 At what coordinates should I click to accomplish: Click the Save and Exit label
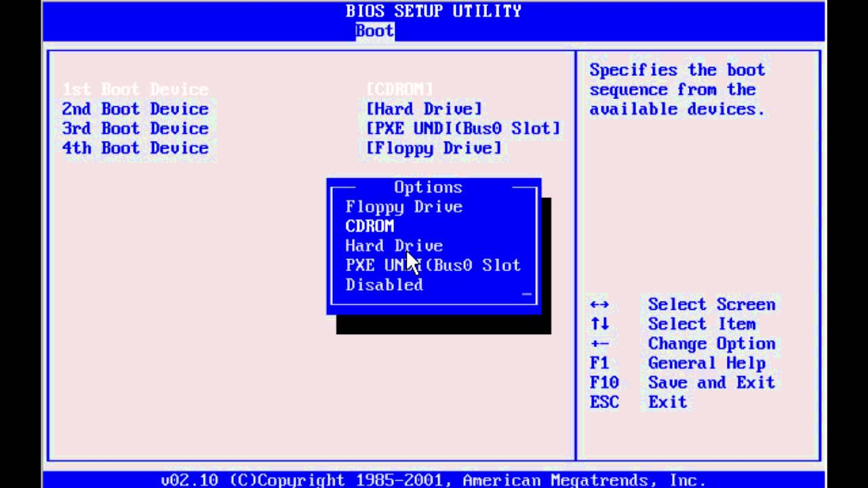(x=711, y=383)
